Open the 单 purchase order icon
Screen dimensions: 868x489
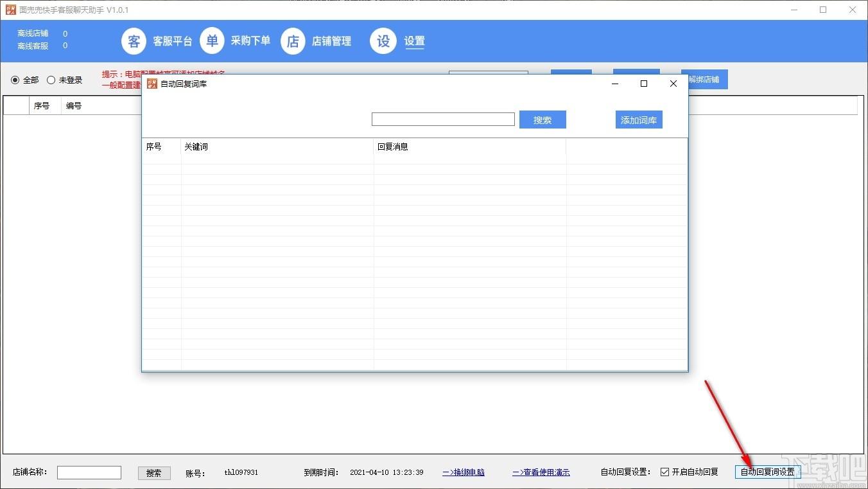pos(212,41)
